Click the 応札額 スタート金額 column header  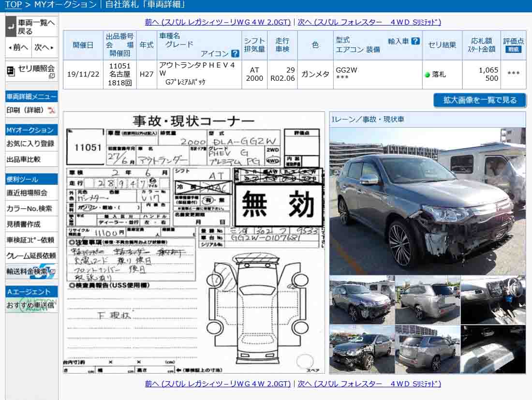tap(481, 45)
